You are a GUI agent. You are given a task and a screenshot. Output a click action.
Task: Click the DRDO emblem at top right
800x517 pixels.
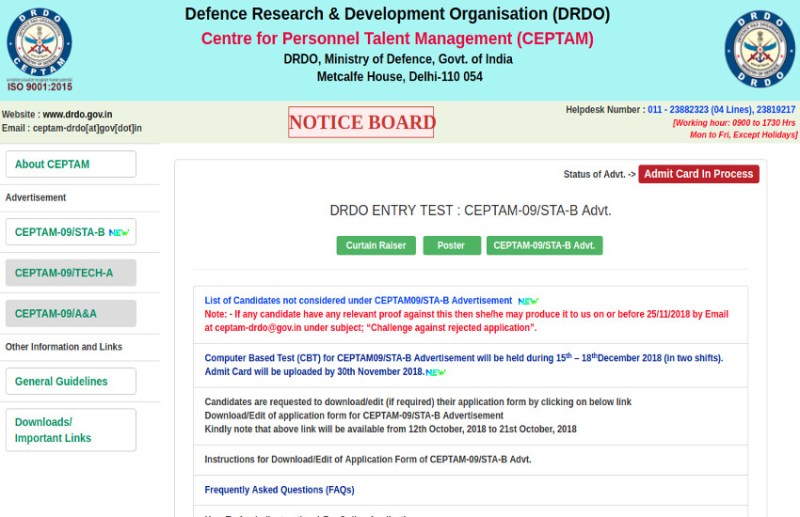(760, 48)
